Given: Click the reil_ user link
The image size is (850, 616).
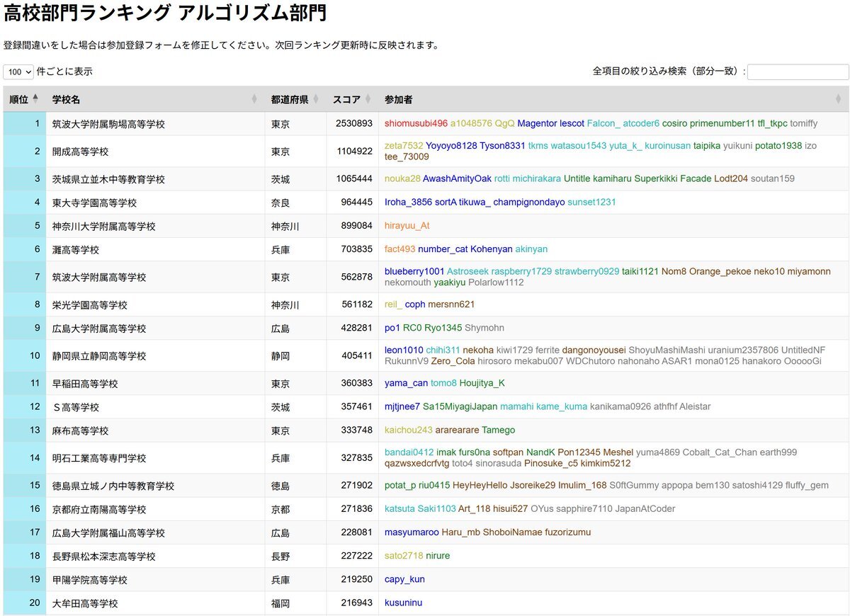Looking at the screenshot, I should click(393, 304).
